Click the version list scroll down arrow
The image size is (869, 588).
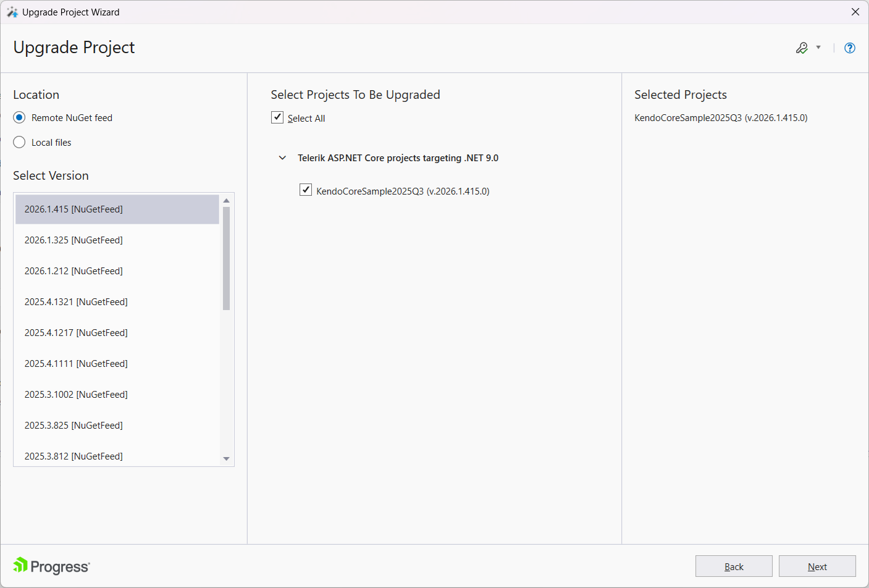(x=227, y=459)
